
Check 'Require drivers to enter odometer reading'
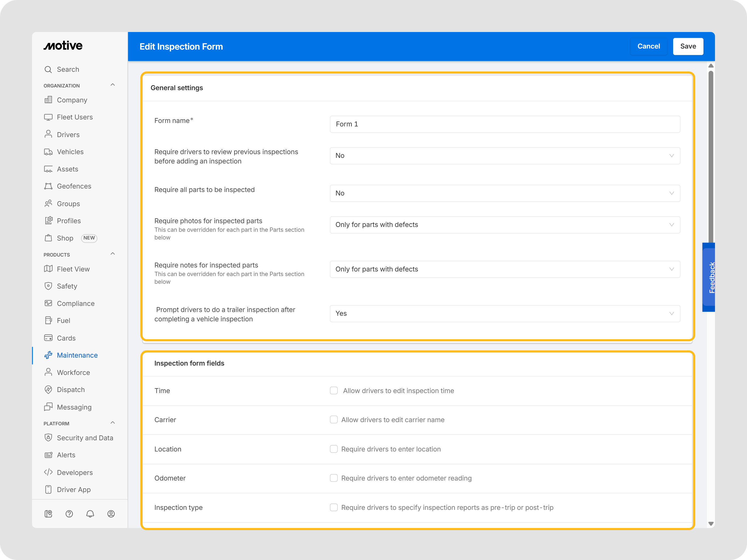[334, 478]
